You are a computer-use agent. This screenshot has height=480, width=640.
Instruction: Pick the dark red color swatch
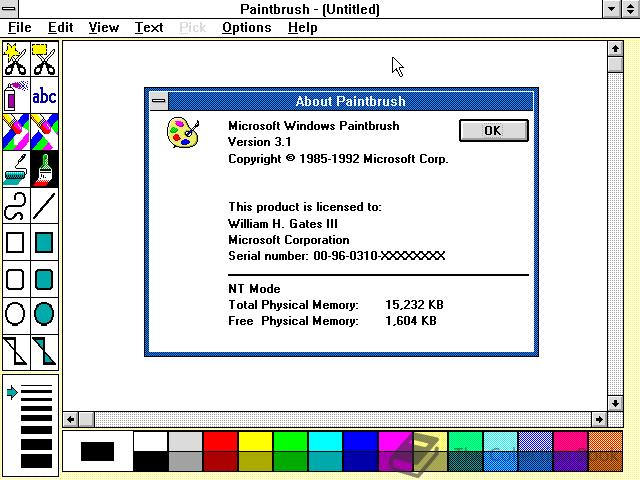click(x=220, y=461)
